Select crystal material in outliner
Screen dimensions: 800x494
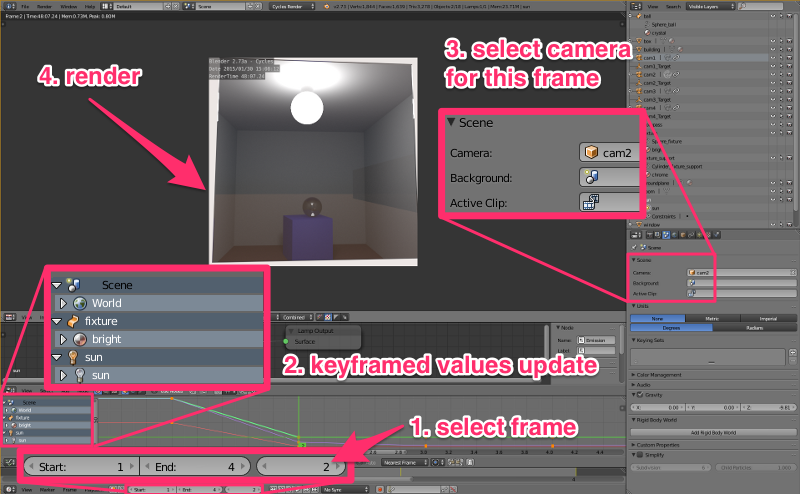pyautogui.click(x=659, y=33)
